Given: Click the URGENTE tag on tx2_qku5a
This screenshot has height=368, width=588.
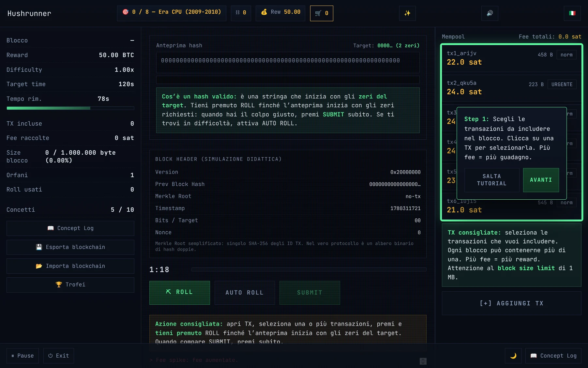Looking at the screenshot, I should (x=562, y=84).
